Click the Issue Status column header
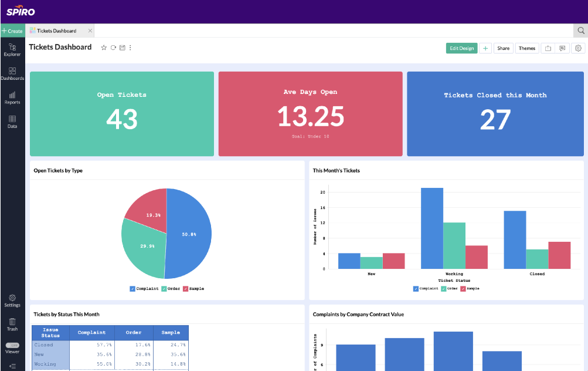The height and width of the screenshot is (371, 588). (50, 333)
